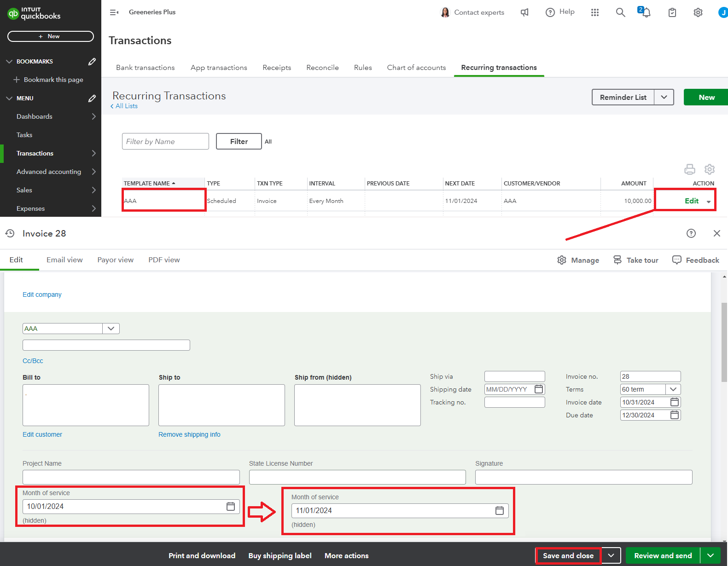Click the Save and close button
The height and width of the screenshot is (566, 728).
[568, 555]
